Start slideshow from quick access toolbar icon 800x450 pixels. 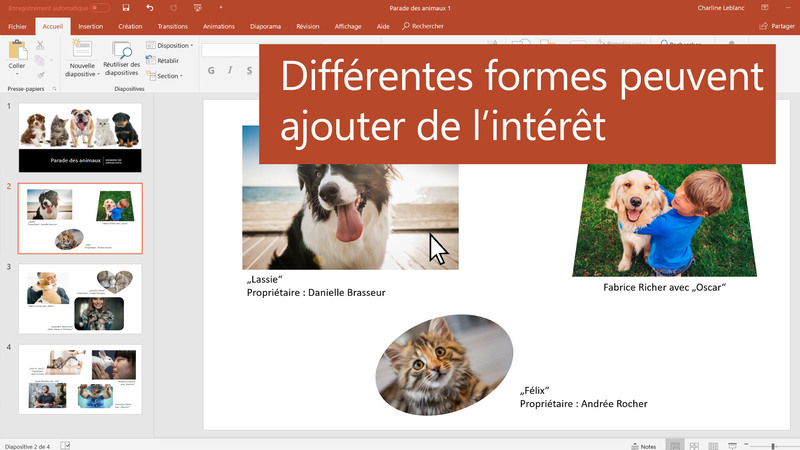[195, 8]
